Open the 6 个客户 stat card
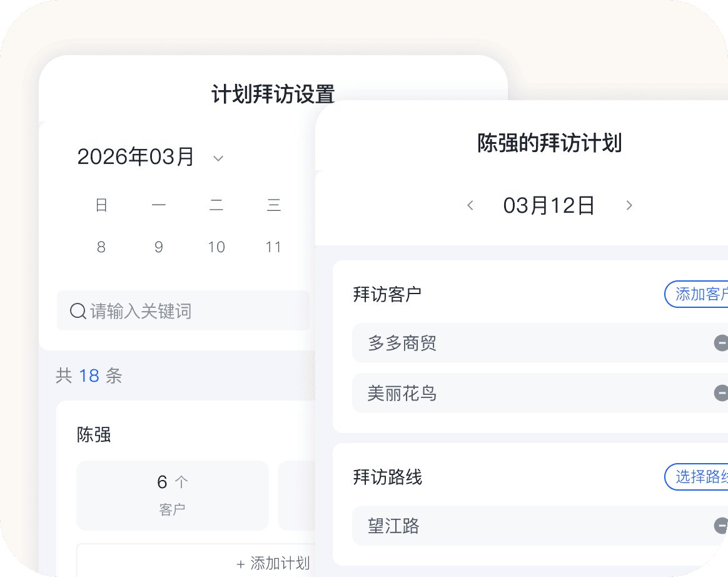Screen dimensions: 728x577 pos(172,495)
